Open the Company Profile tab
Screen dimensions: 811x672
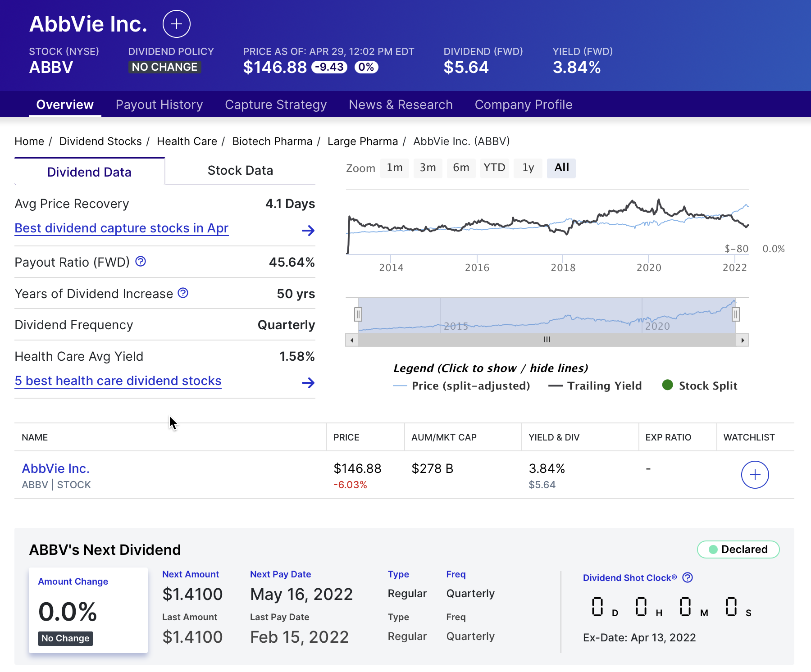pyautogui.click(x=523, y=104)
